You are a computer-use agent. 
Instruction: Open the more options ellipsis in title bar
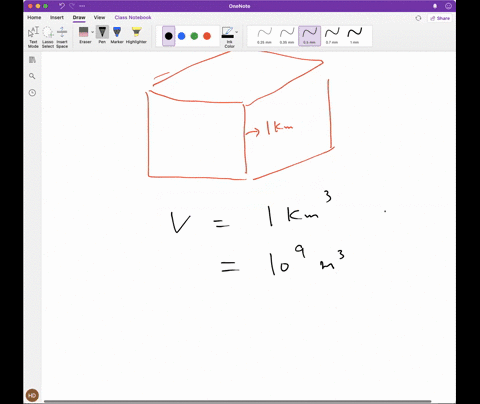tap(82, 6)
